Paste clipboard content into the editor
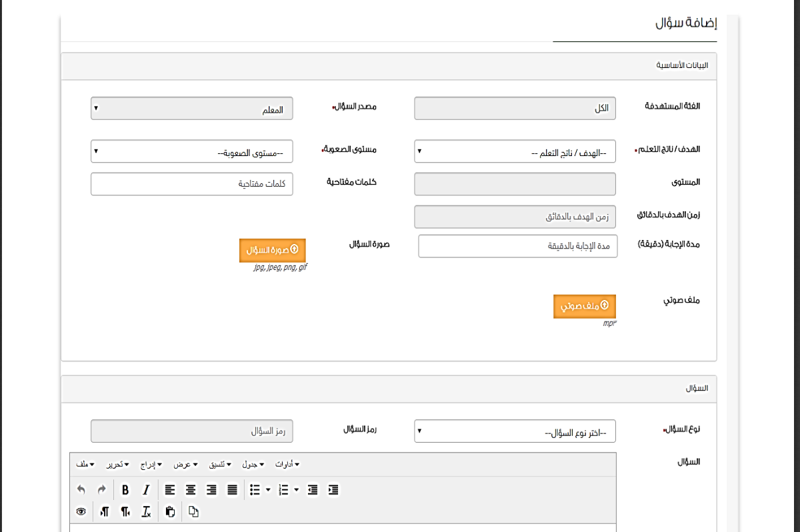The height and width of the screenshot is (532, 800). click(170, 512)
